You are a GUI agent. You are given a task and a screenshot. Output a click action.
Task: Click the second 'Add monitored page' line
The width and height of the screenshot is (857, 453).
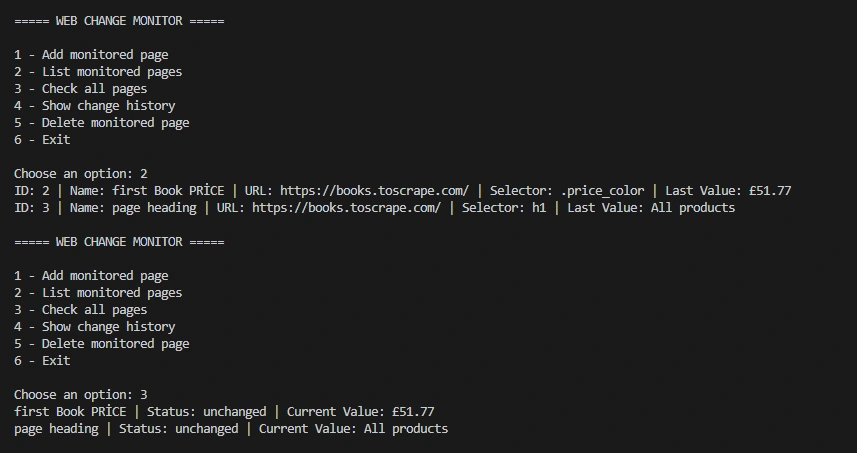pos(91,275)
